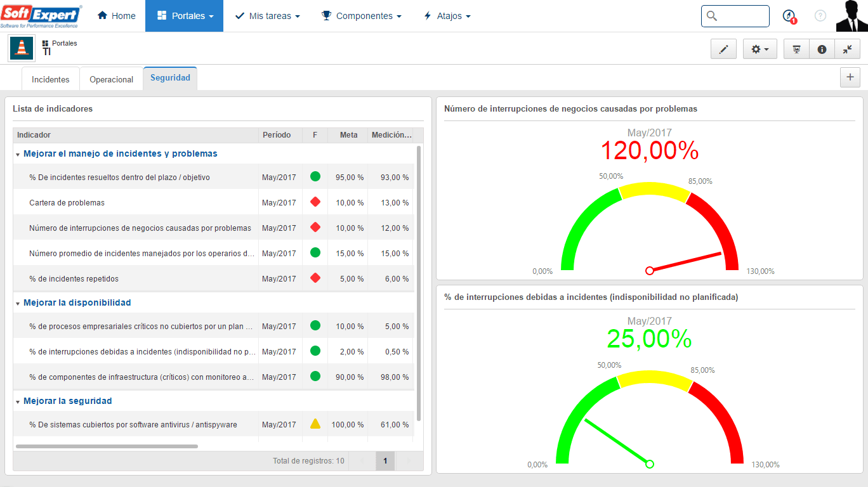
Task: Click the search input field
Action: tap(735, 16)
